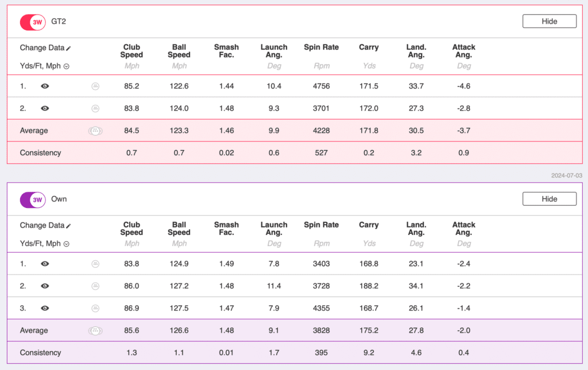Click the Hide button for the GT2 table
This screenshot has height=370, width=588.
[549, 21]
